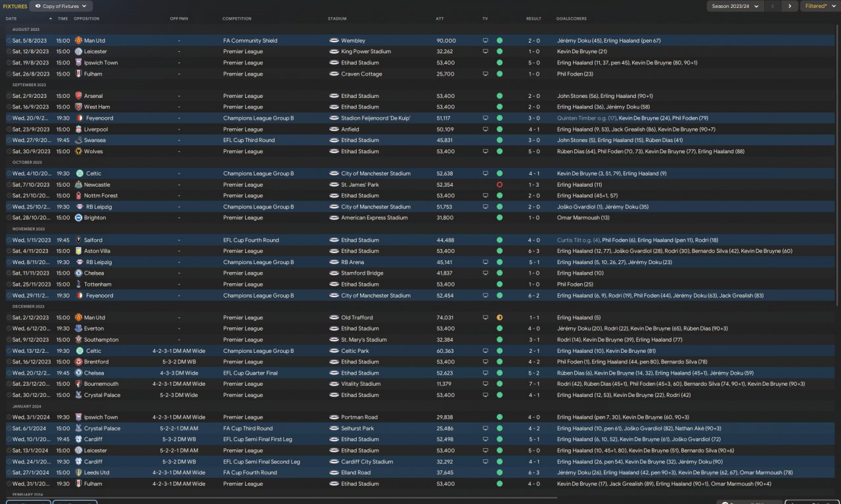Toggle the selection circle on the Sat, 28/10/2023 Brighton row
Image resolution: width=841 pixels, height=504 pixels.
coord(9,218)
